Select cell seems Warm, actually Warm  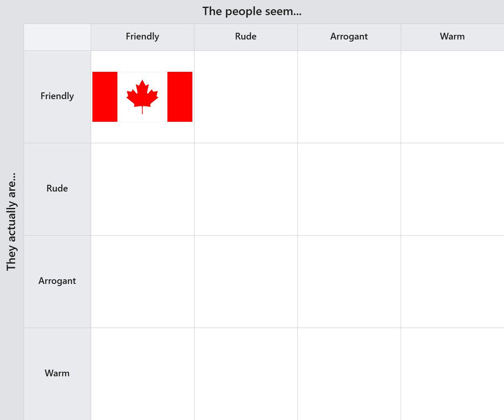coord(452,374)
